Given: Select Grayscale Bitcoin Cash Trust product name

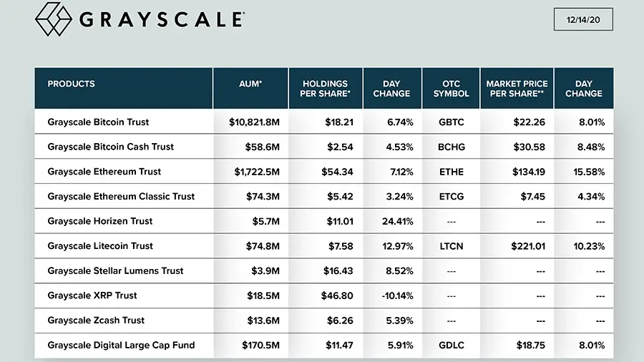Looking at the screenshot, I should click(x=111, y=147).
